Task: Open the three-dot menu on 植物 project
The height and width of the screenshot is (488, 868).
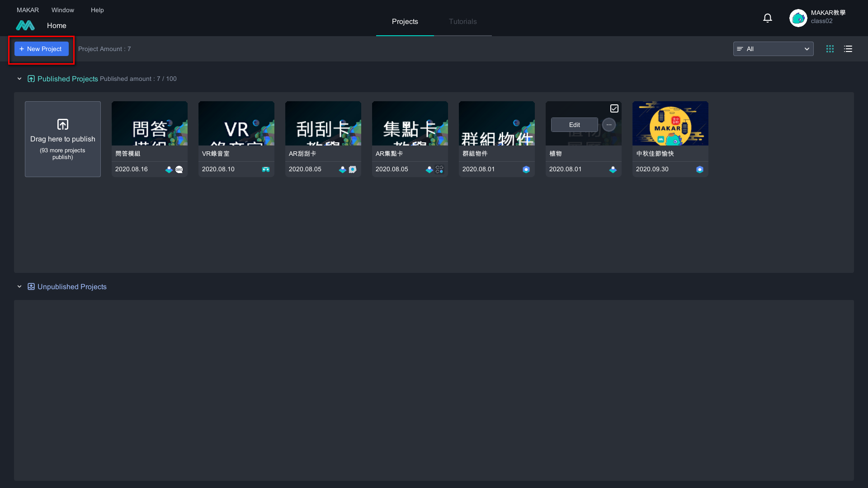Action: coord(609,125)
